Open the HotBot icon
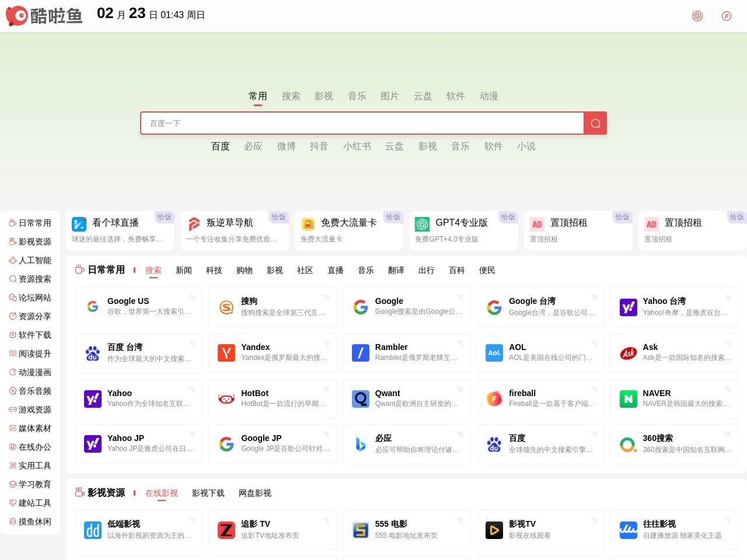The width and height of the screenshot is (747, 560). 226,398
